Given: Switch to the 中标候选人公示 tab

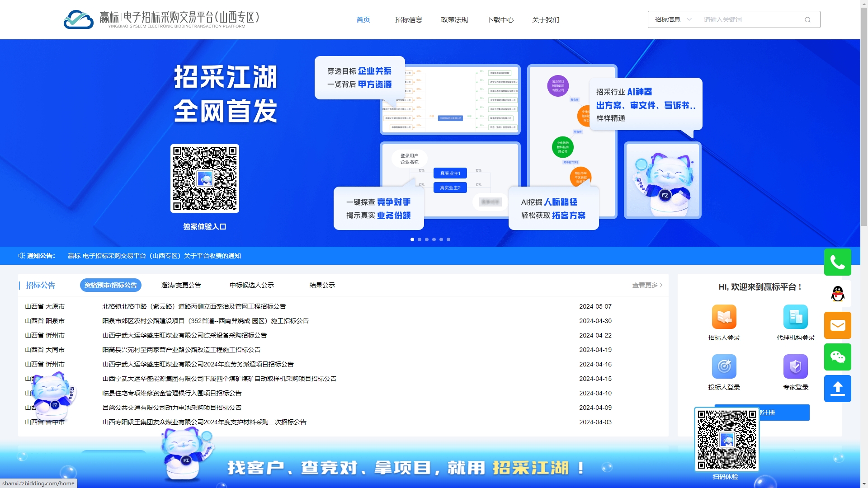Looking at the screenshot, I should click(x=251, y=285).
